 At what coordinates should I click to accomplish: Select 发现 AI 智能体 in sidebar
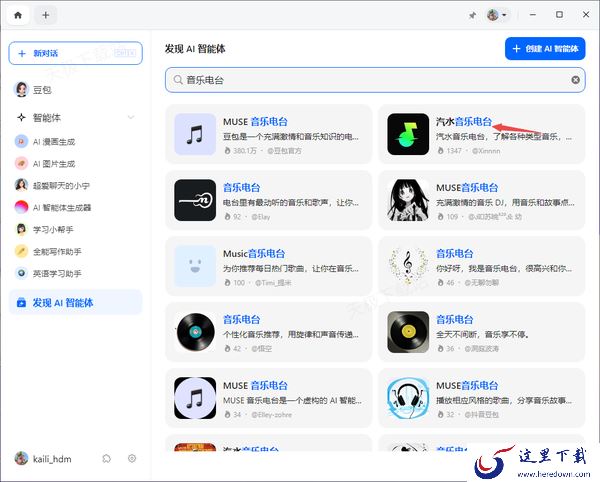click(75, 303)
